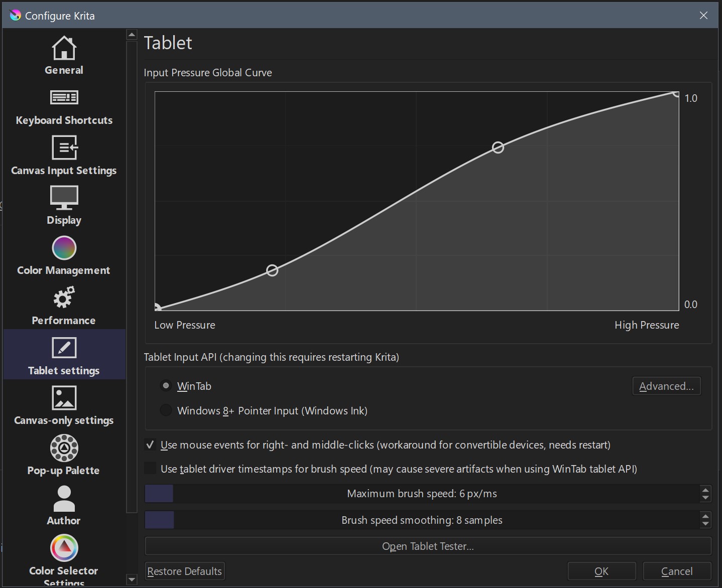The image size is (722, 588).
Task: Open Canvas-only settings picture icon
Action: [64, 398]
